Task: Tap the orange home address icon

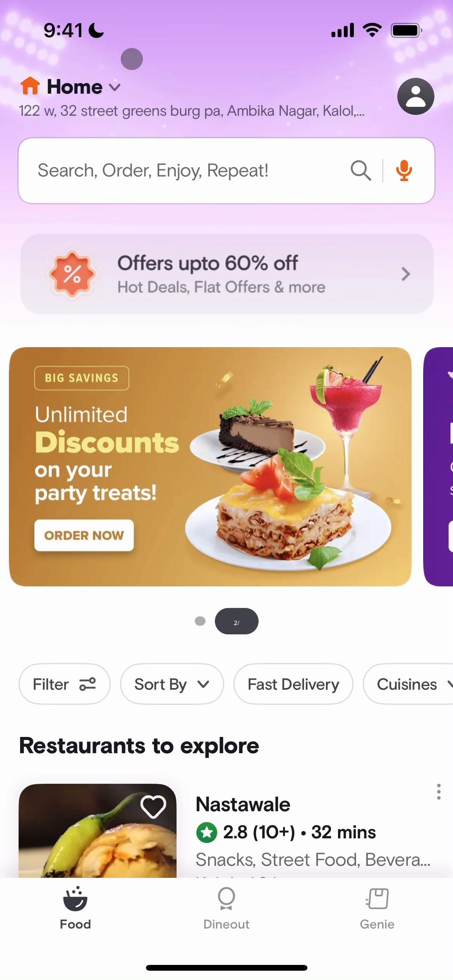Action: click(30, 86)
